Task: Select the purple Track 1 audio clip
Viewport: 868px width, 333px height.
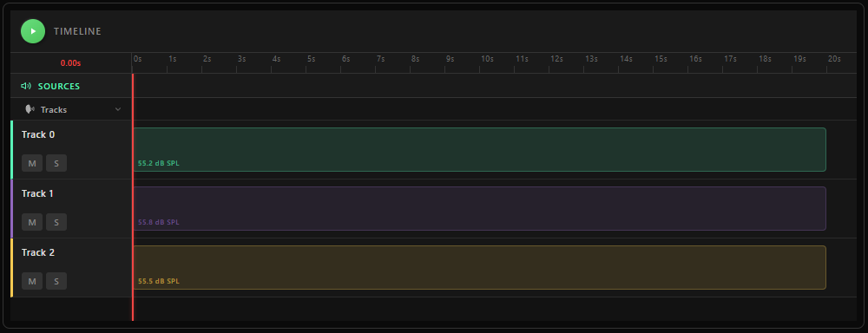Action: (479, 208)
